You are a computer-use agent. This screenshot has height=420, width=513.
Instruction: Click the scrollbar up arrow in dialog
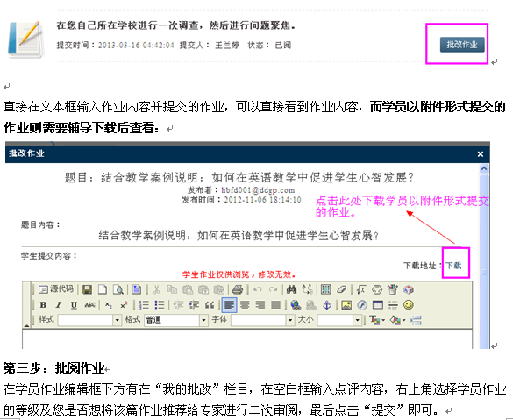point(484,168)
